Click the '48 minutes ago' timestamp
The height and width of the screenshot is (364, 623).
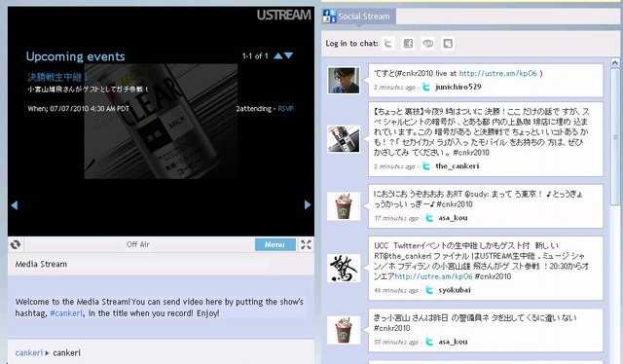coord(396,290)
